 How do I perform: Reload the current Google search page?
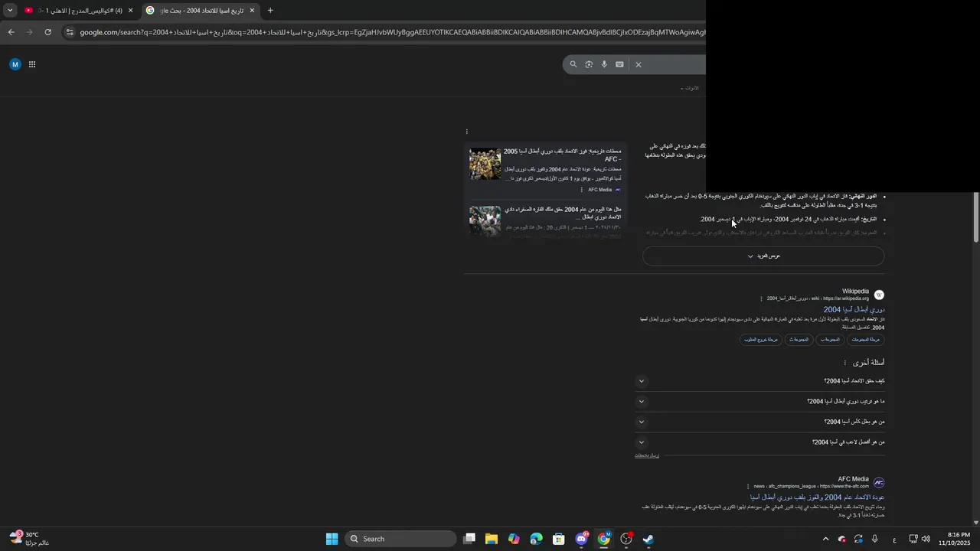pyautogui.click(x=47, y=32)
